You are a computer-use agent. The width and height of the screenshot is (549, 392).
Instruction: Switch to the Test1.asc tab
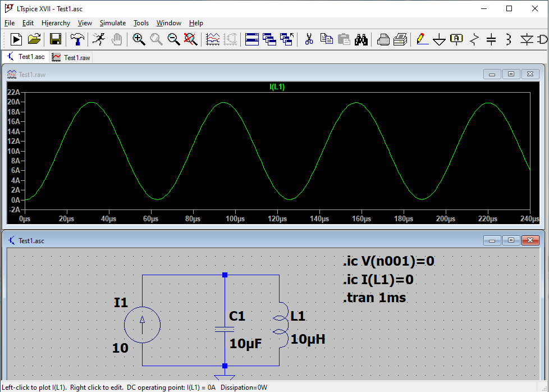(26, 57)
